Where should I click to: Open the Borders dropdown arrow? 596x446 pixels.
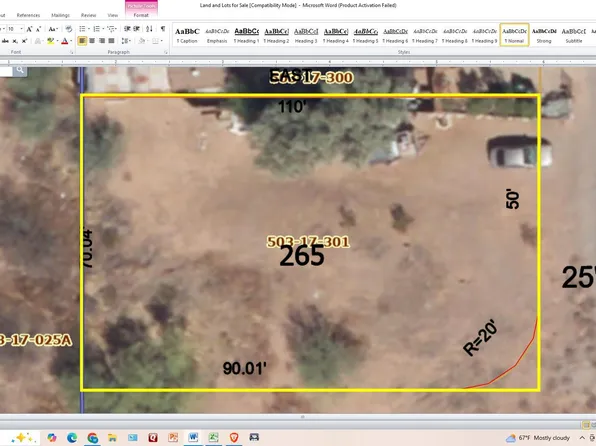tap(162, 41)
